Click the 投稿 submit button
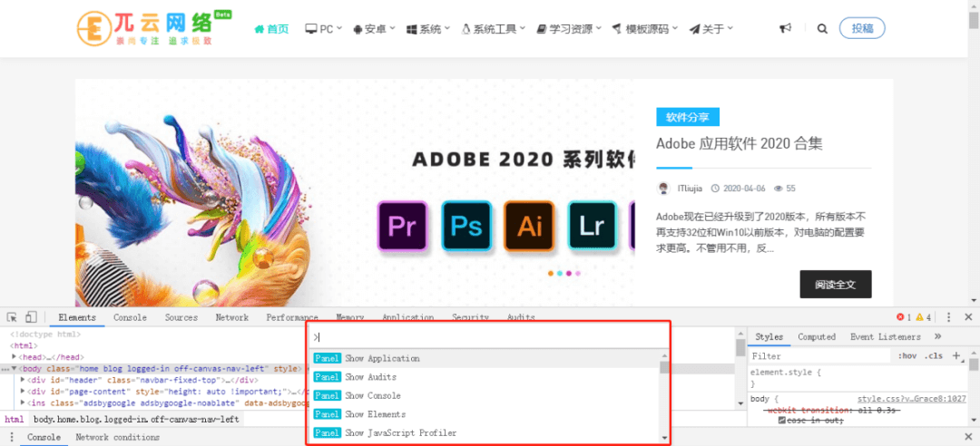 [x=863, y=28]
